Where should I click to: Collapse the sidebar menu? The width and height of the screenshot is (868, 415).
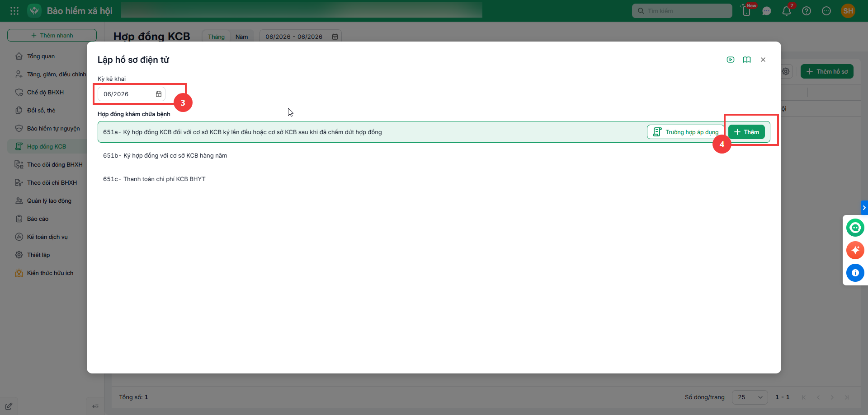click(x=95, y=406)
